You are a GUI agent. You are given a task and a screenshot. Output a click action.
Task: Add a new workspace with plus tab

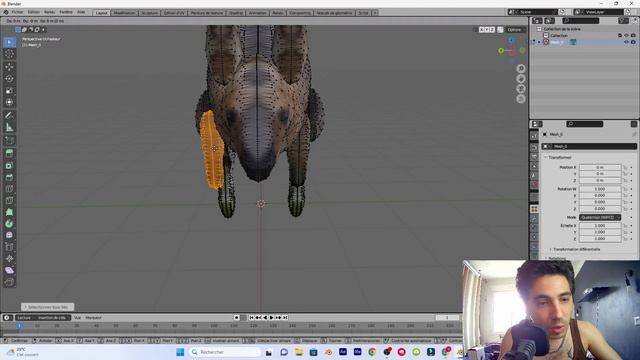coord(375,13)
